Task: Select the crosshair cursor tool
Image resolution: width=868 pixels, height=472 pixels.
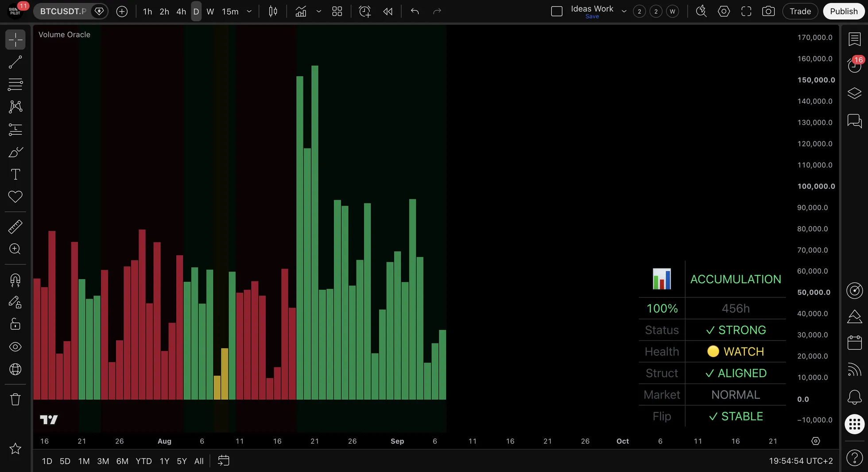Action: click(x=15, y=40)
